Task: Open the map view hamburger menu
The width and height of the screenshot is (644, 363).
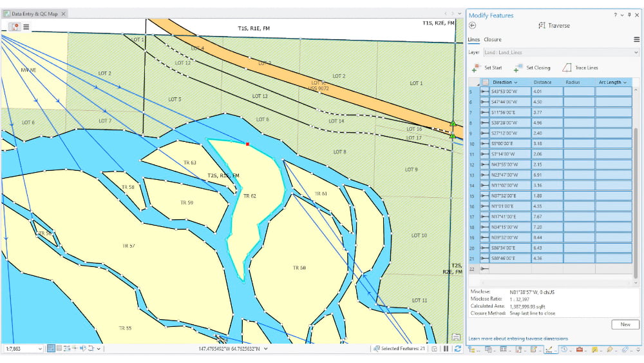Action: click(x=26, y=26)
